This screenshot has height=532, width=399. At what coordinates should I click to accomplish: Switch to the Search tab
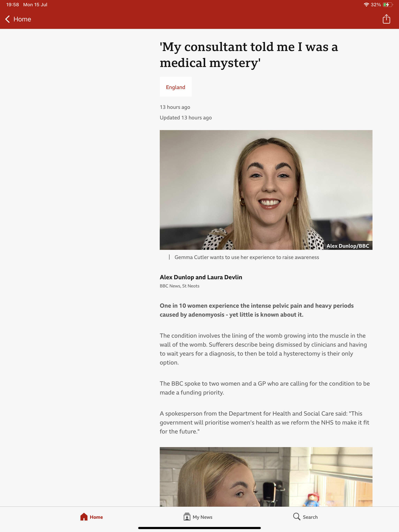pos(305,517)
